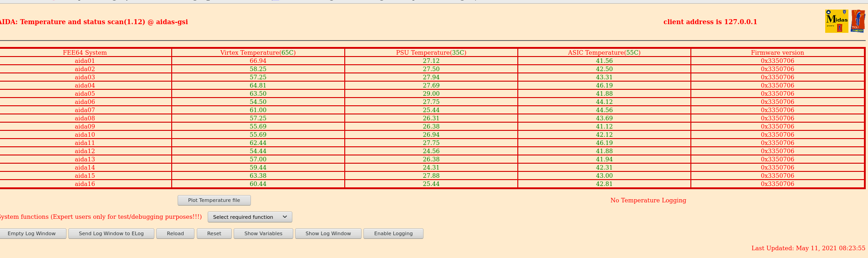The height and width of the screenshot is (258, 868).
Task: Click Firmware version column header
Action: pyautogui.click(x=777, y=52)
